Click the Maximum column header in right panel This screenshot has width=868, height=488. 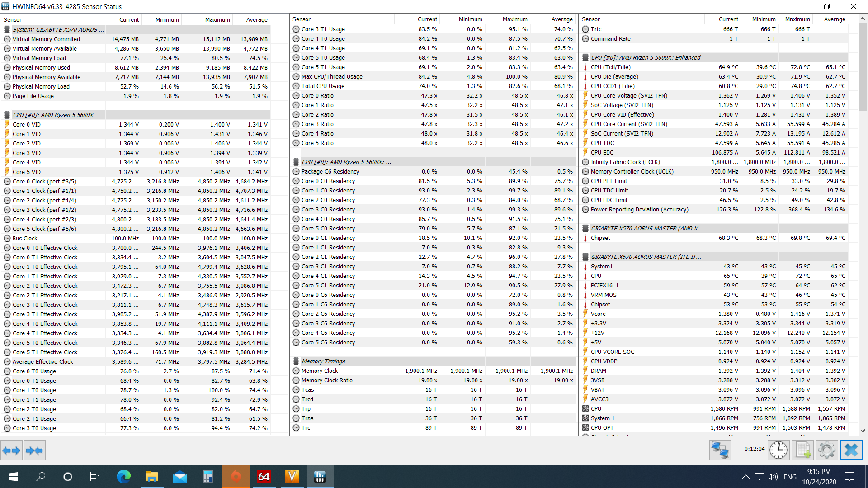pyautogui.click(x=795, y=19)
